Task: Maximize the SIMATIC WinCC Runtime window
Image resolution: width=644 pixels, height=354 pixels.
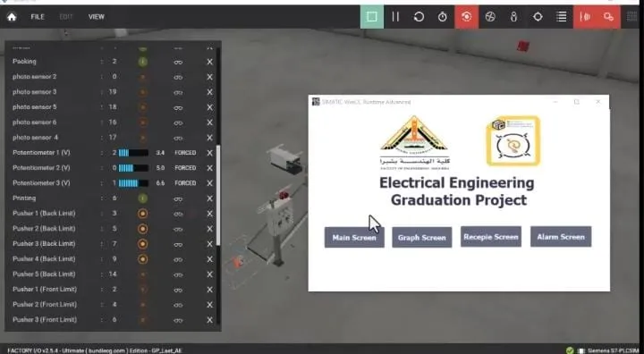Action: (577, 102)
